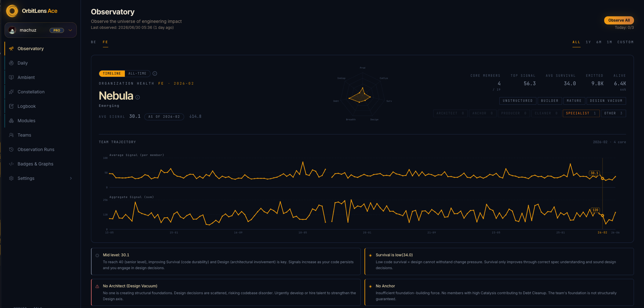Click the Top Signal value 56.3

[530, 84]
